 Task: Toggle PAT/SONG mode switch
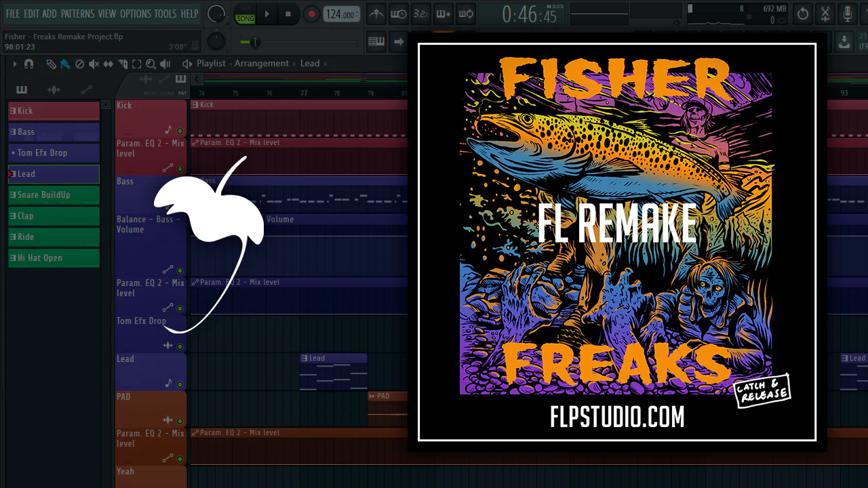[x=245, y=14]
